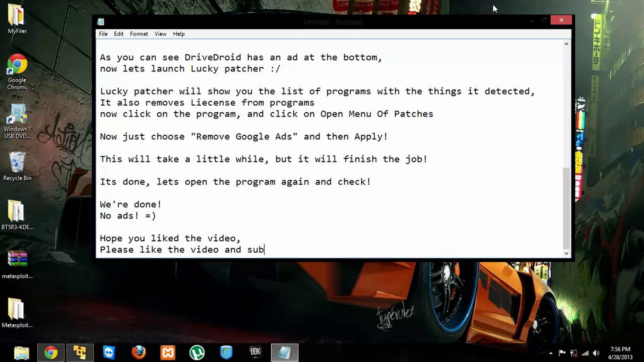Select the Metasploit folder on the desktop
The width and height of the screenshot is (644, 362).
pos(17,313)
